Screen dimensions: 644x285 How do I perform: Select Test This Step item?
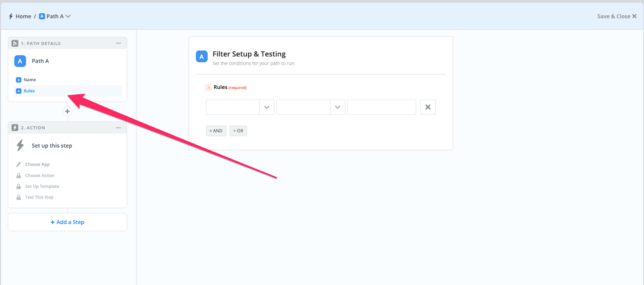coord(39,197)
